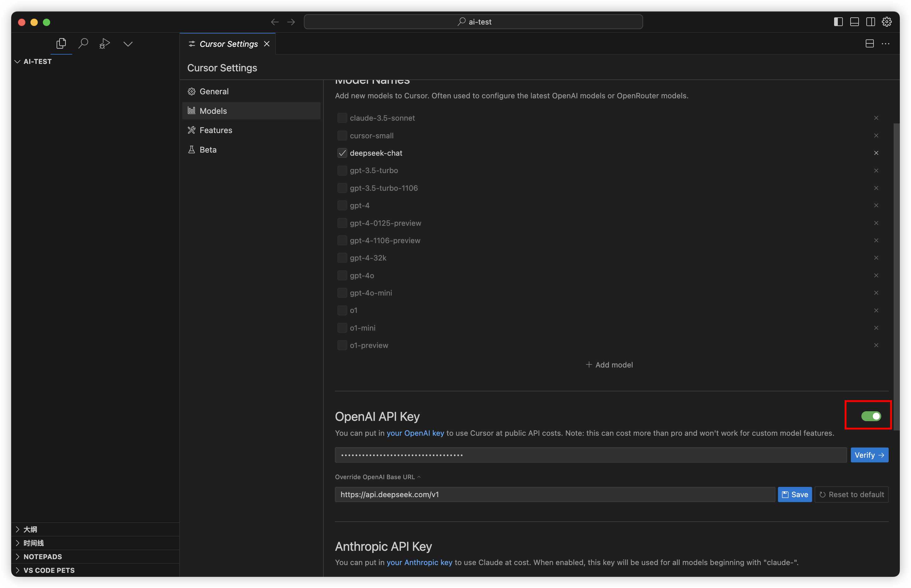The image size is (911, 588).
Task: Close the Cursor Settings tab
Action: [x=267, y=44]
